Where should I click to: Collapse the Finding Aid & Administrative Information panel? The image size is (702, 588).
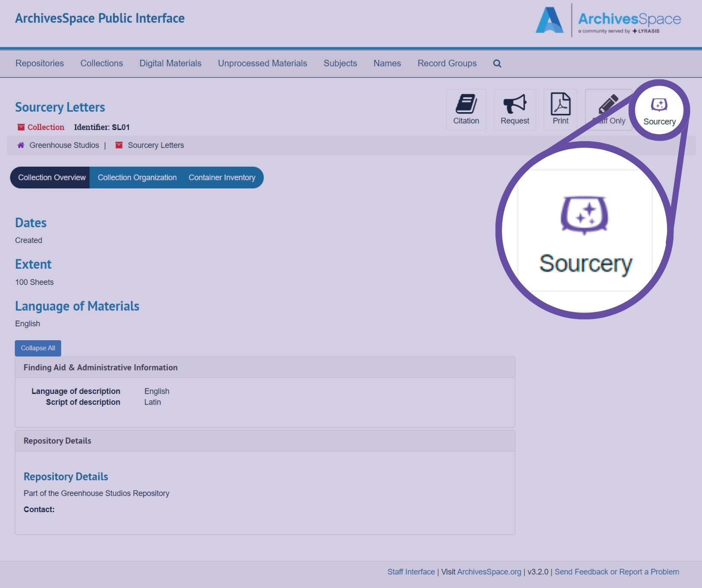[265, 367]
